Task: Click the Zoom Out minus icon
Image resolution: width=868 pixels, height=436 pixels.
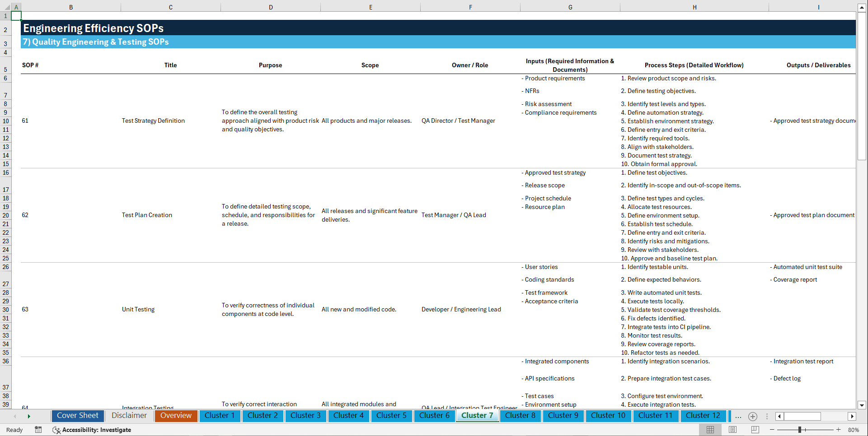Action: click(x=772, y=430)
